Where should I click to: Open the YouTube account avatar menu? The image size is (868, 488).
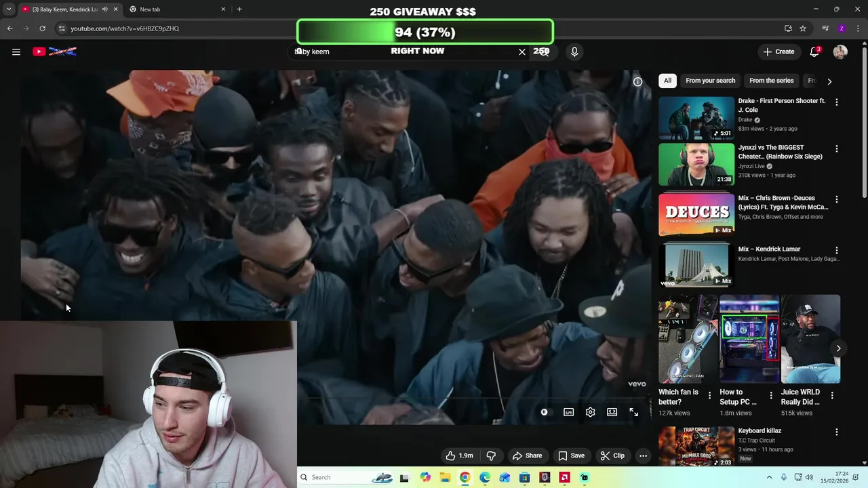840,52
